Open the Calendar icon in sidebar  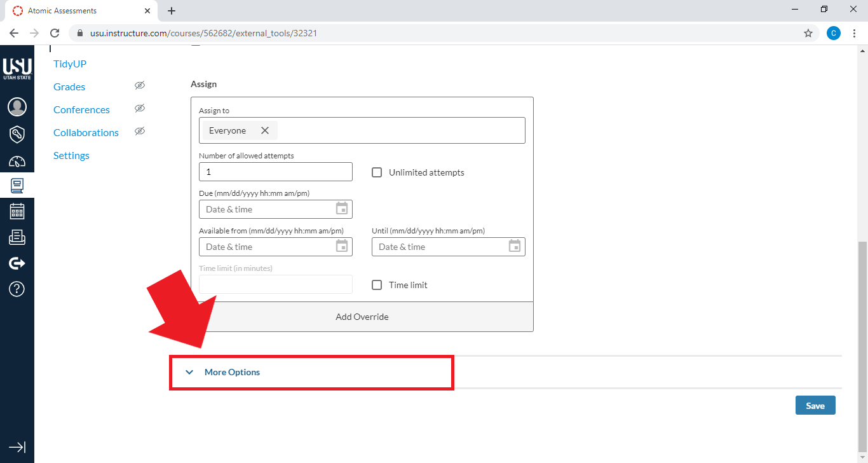[x=17, y=211]
